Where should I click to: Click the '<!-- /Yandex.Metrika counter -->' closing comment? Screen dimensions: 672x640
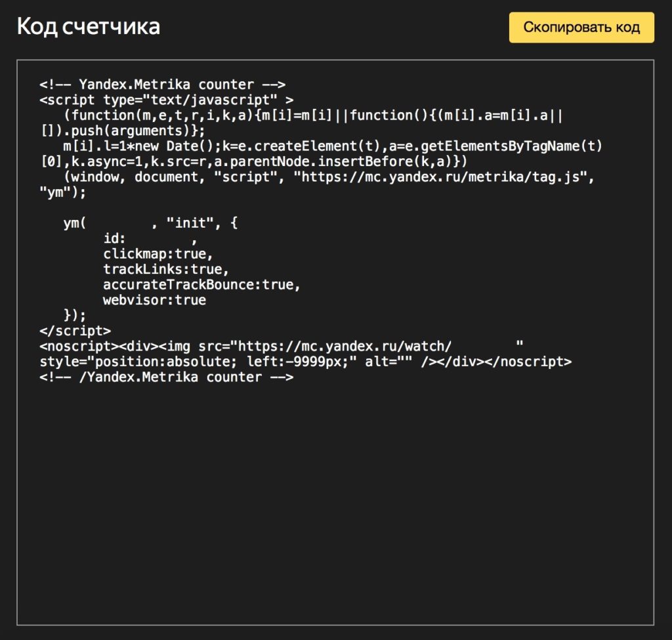coord(166,377)
